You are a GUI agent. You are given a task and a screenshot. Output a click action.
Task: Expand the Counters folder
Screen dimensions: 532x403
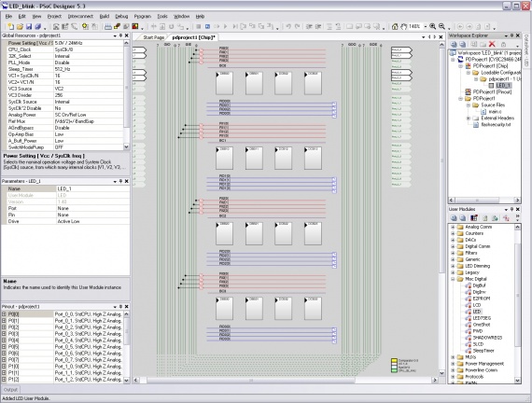coord(453,233)
